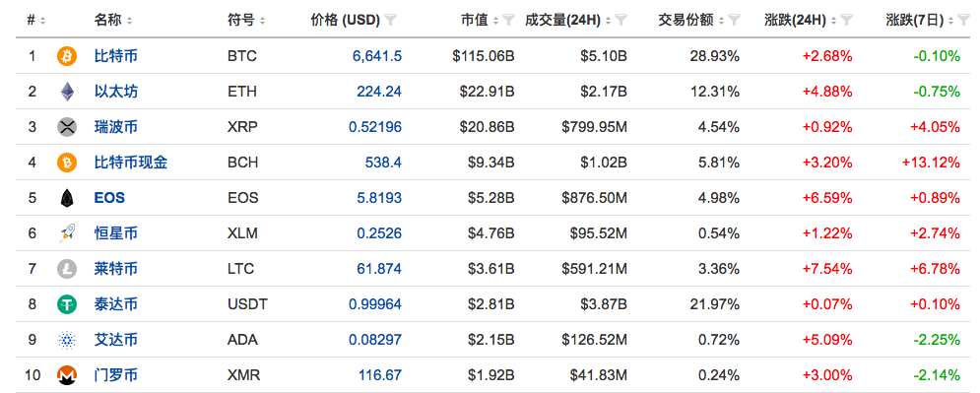Click the Litecoin LTC icon
The width and height of the screenshot is (980, 393).
66,269
